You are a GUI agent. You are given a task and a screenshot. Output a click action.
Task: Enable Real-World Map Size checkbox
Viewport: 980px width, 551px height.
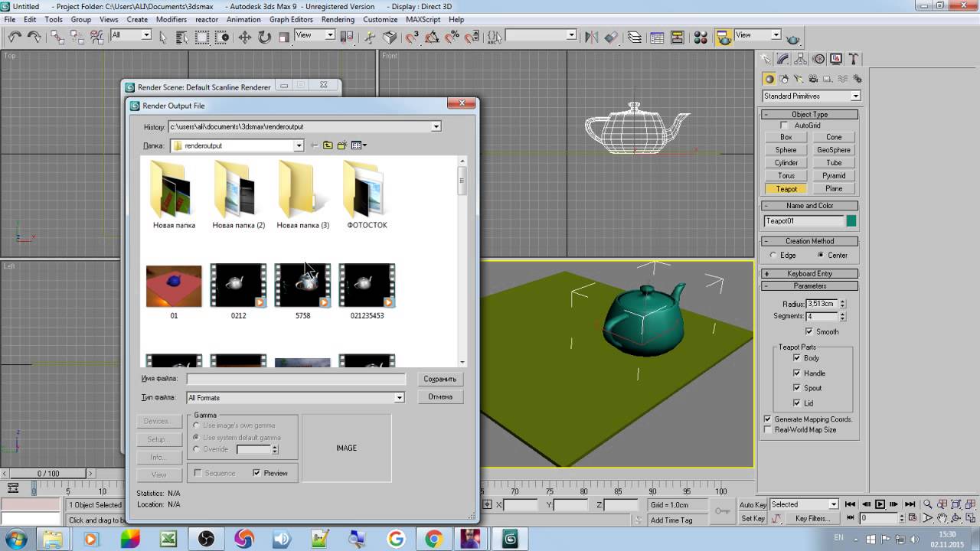coord(768,430)
